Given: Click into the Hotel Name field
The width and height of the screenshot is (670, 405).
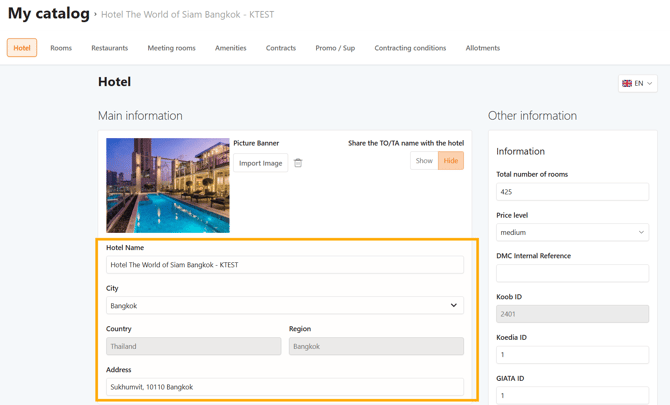Looking at the screenshot, I should pyautogui.click(x=284, y=265).
